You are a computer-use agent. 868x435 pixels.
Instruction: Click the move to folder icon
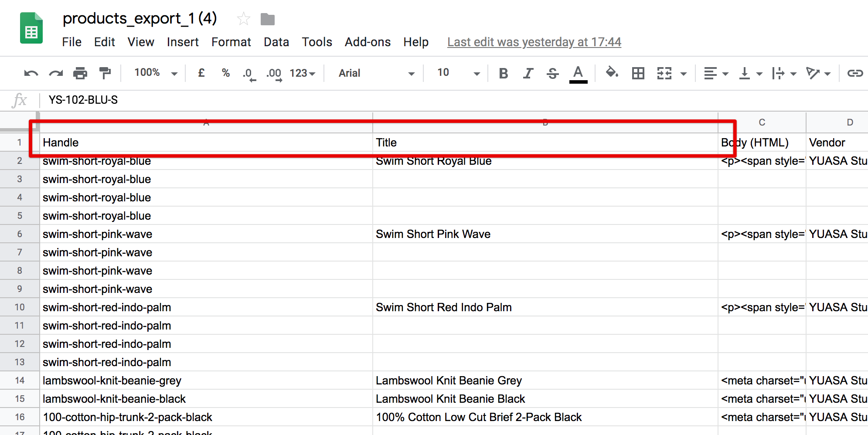267,19
